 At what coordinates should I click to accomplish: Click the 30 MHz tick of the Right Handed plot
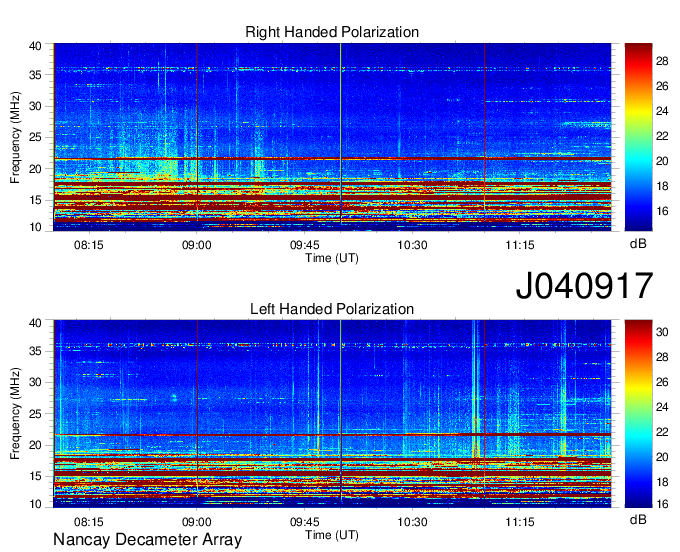[36, 106]
